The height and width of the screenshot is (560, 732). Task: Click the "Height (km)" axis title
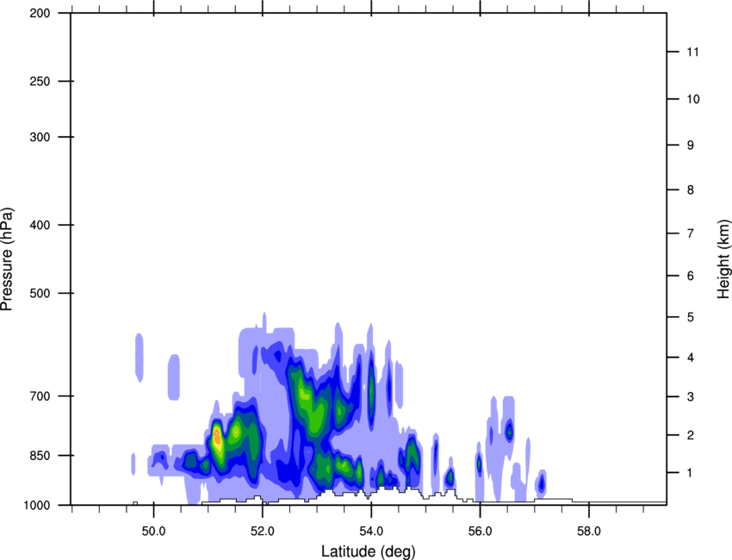click(x=723, y=258)
